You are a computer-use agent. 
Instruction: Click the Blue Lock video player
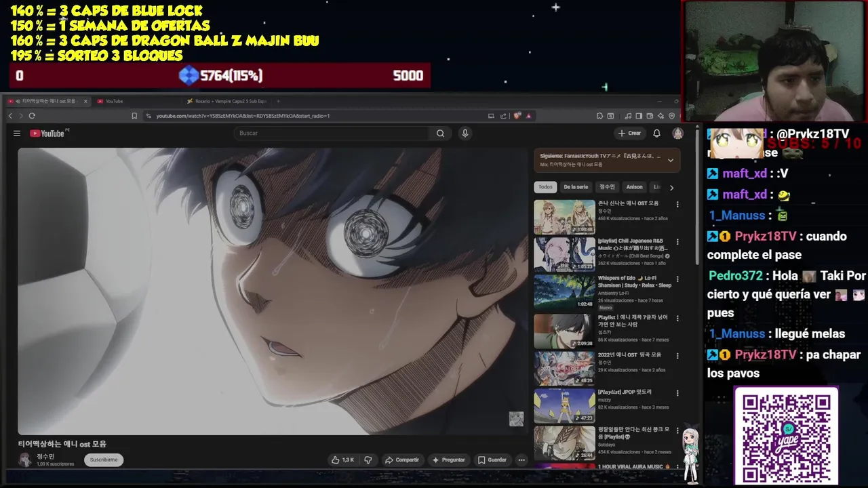[273, 291]
